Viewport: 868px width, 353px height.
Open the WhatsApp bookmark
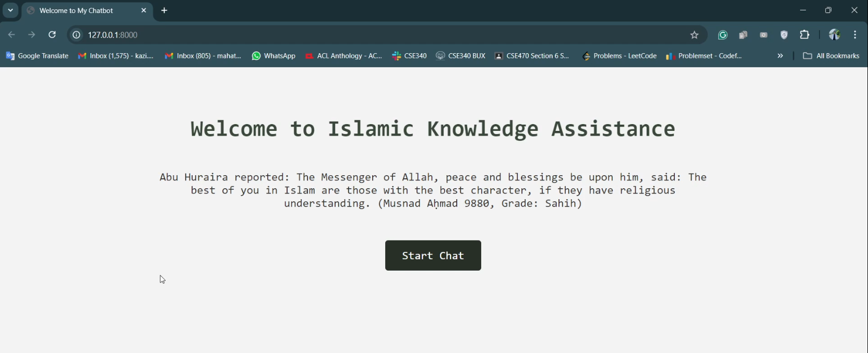click(x=274, y=56)
